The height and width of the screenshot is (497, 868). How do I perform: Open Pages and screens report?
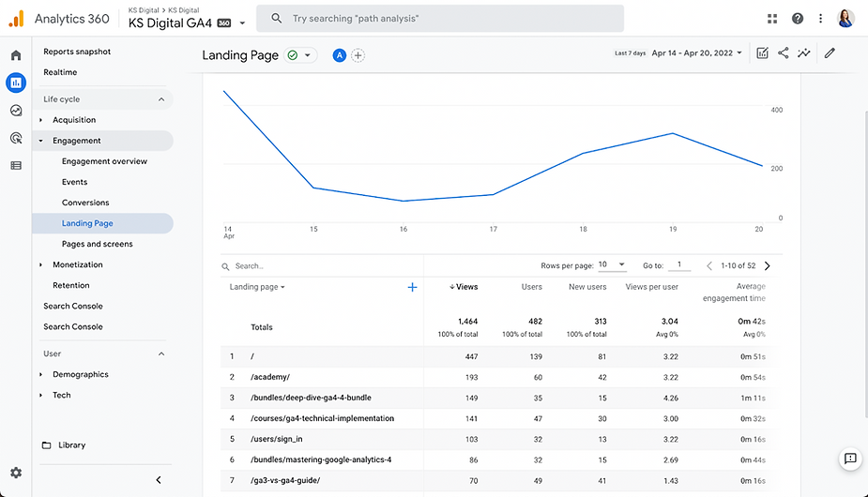pos(98,244)
